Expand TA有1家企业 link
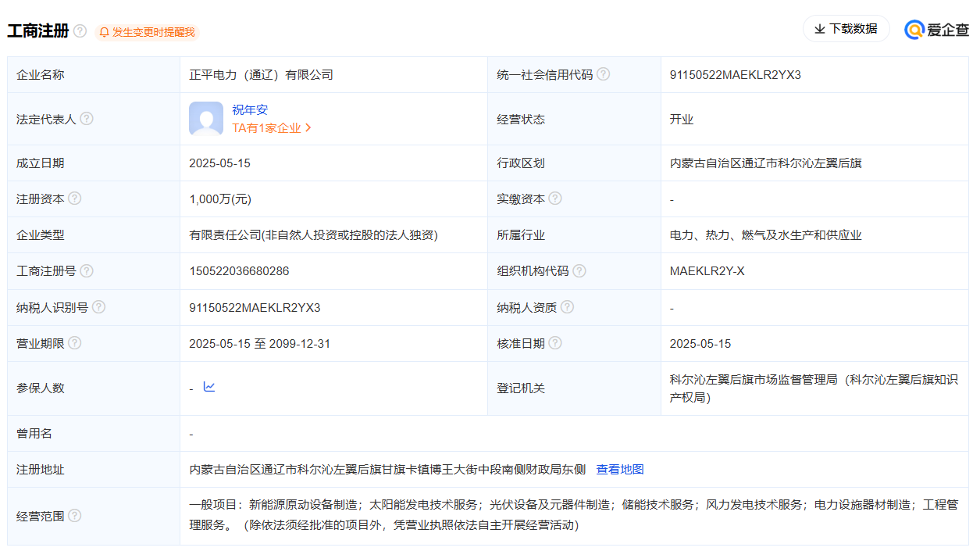980x551 pixels. coord(272,128)
